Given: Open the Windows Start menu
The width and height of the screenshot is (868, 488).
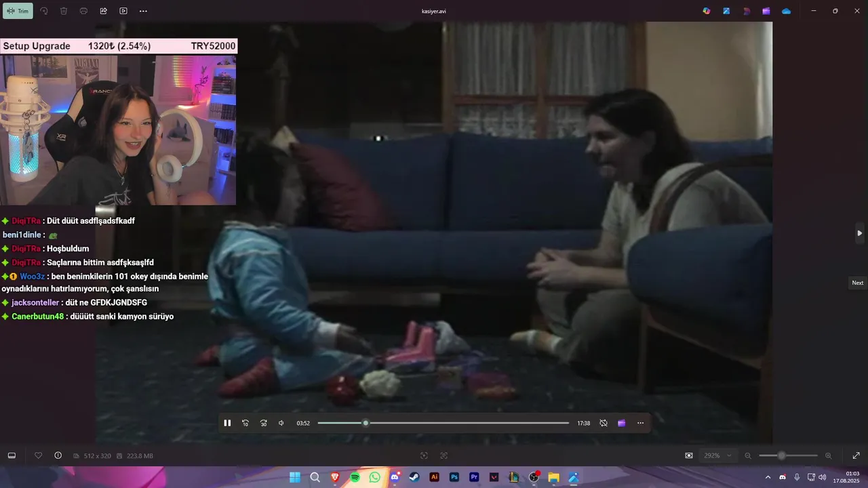Looking at the screenshot, I should click(295, 477).
